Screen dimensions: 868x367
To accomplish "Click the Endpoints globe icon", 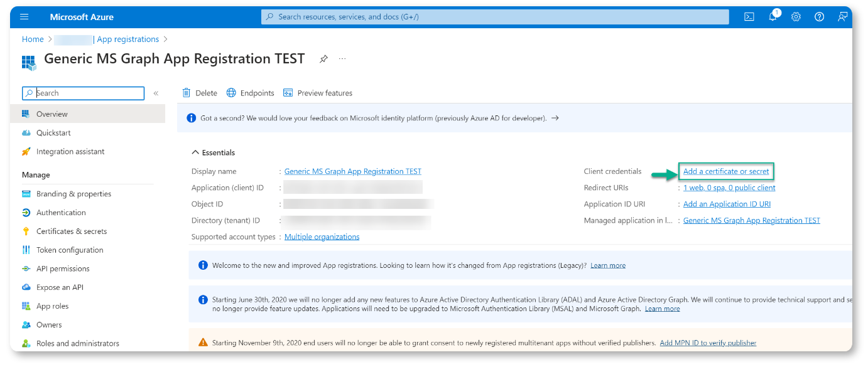I will point(231,93).
